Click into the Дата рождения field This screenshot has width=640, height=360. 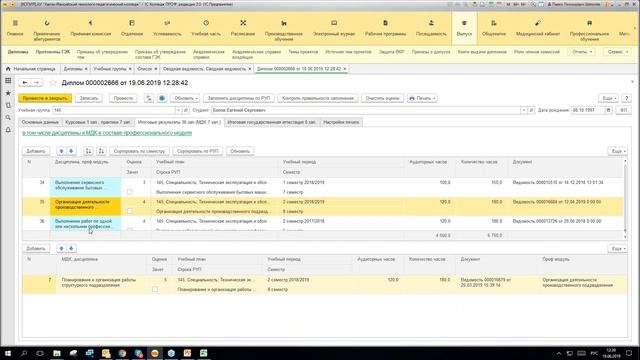tap(587, 110)
